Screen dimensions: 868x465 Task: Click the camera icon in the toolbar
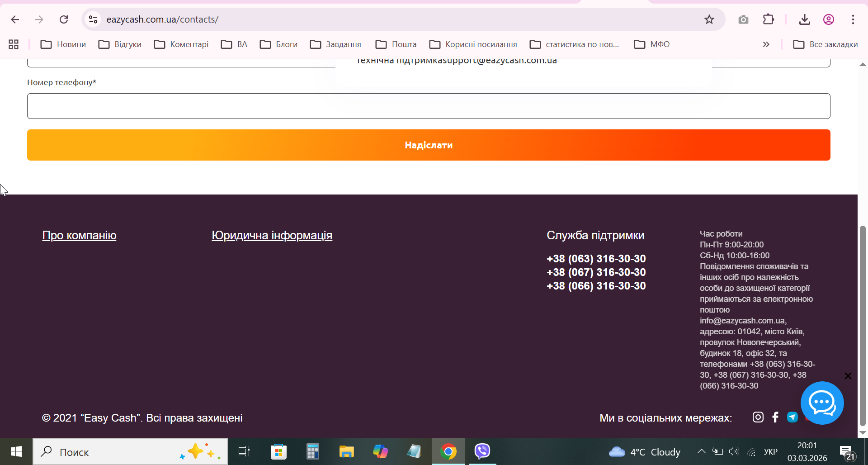[743, 19]
